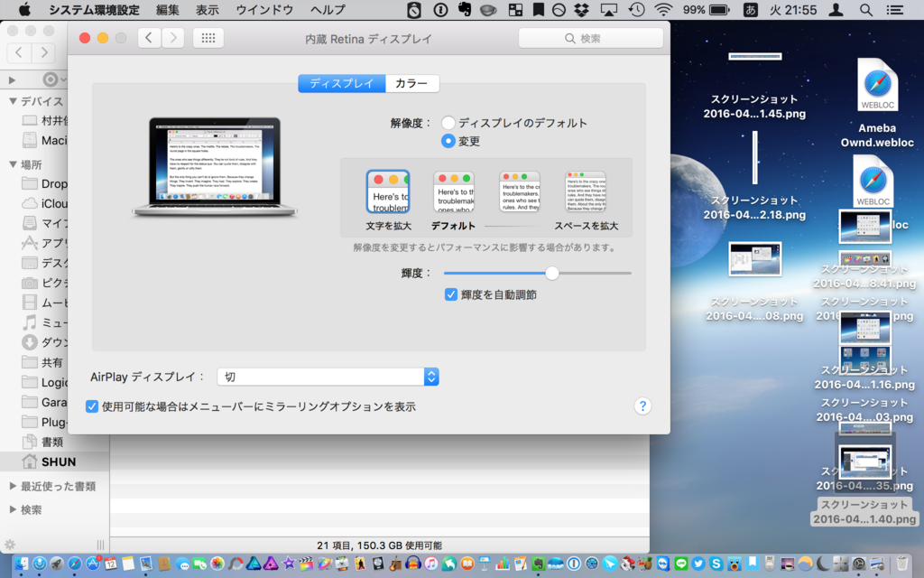Collapse the 場所 sidebar section
The image size is (924, 578).
13,164
